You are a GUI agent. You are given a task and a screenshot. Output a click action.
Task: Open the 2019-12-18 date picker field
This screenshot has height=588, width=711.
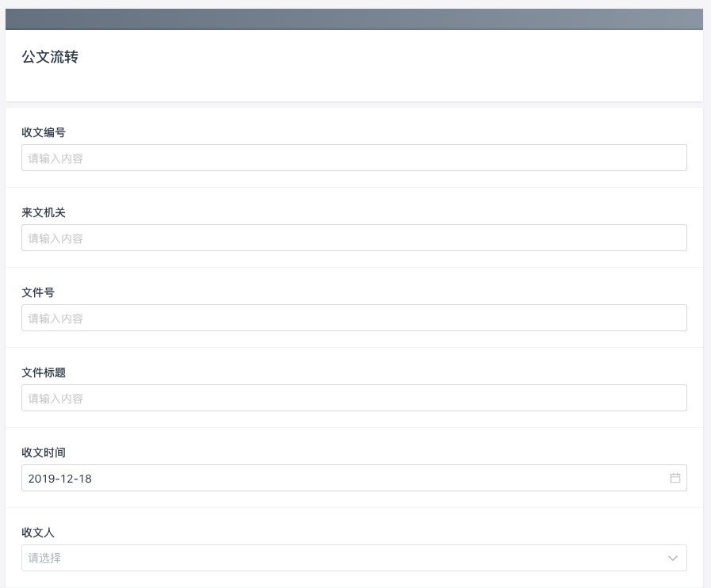tap(354, 478)
